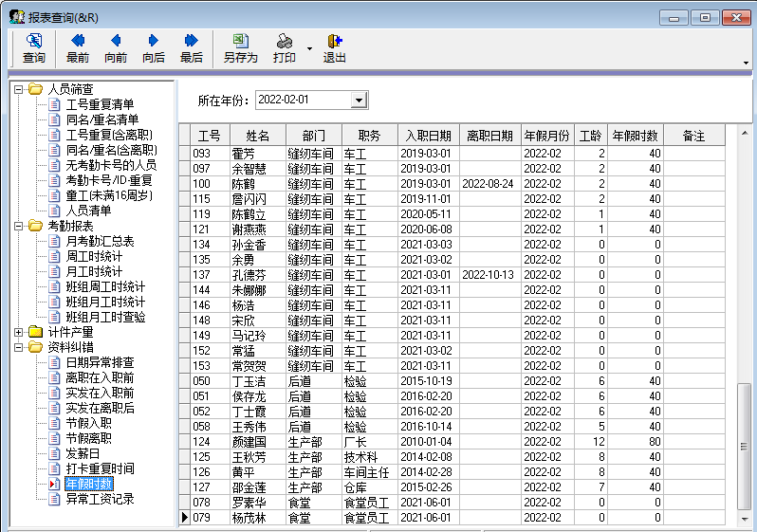Click the 部门 column header
The height and width of the screenshot is (532, 757).
point(314,136)
